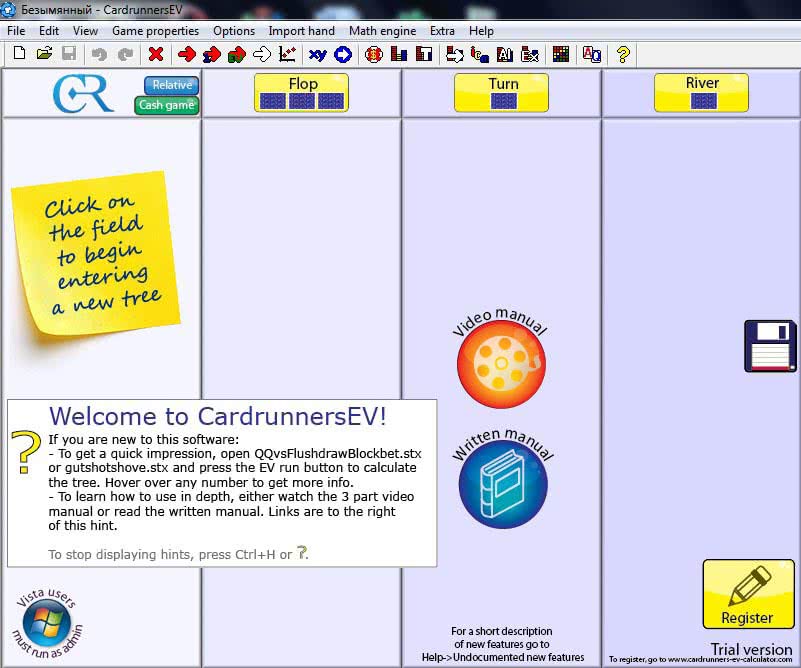Expand the Extra menu
This screenshot has width=801, height=668.
(x=442, y=31)
